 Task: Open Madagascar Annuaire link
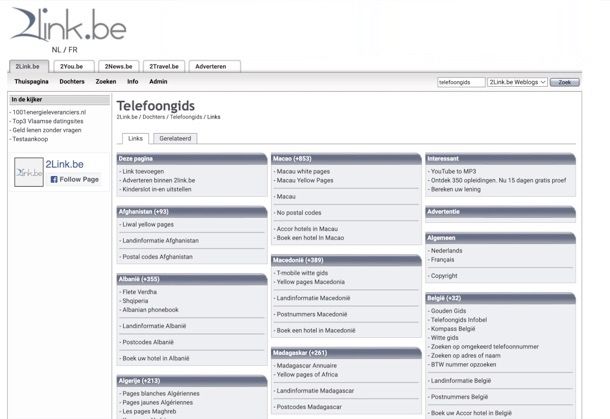click(x=307, y=366)
